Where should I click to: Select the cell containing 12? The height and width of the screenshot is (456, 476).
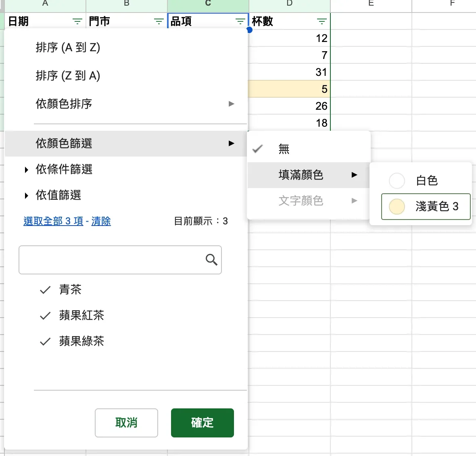289,38
